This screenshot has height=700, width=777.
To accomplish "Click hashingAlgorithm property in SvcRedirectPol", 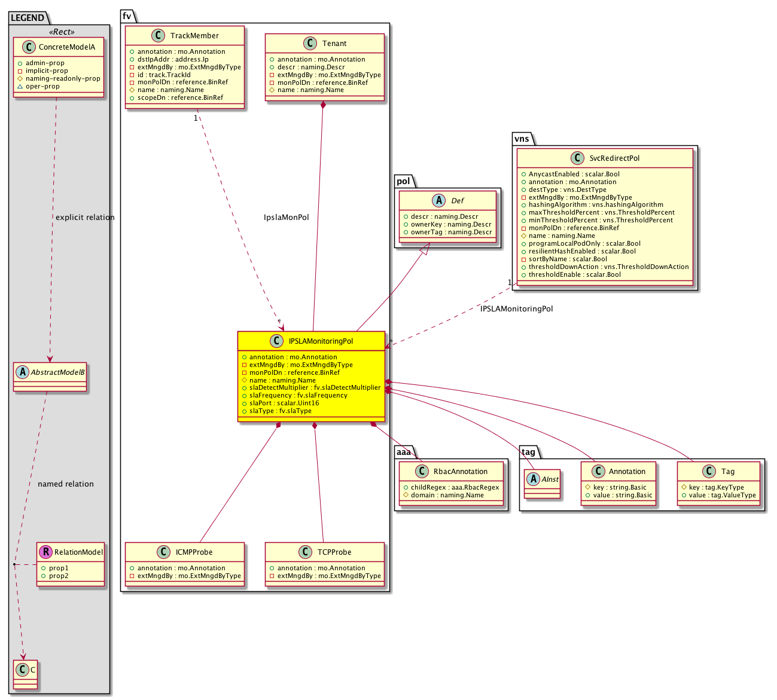I will click(595, 204).
